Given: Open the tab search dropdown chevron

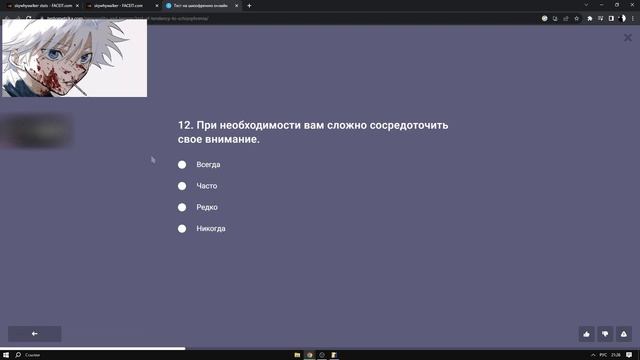Looking at the screenshot, I should [x=586, y=5].
